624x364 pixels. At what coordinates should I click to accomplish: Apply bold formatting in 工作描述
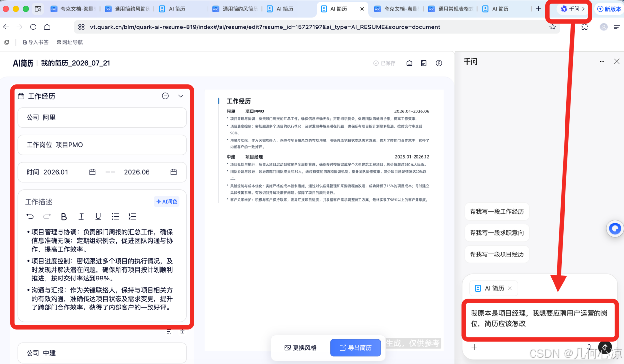[x=64, y=216]
